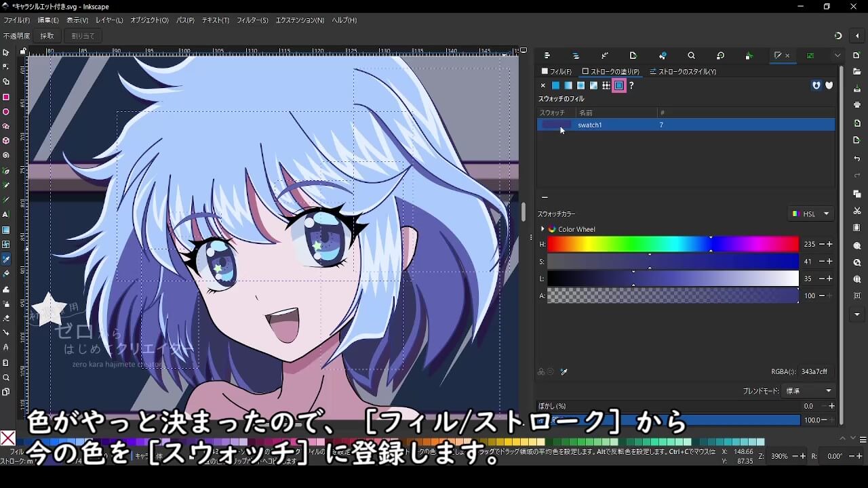
Task: Choose the 3D Box tool
Action: tap(6, 141)
